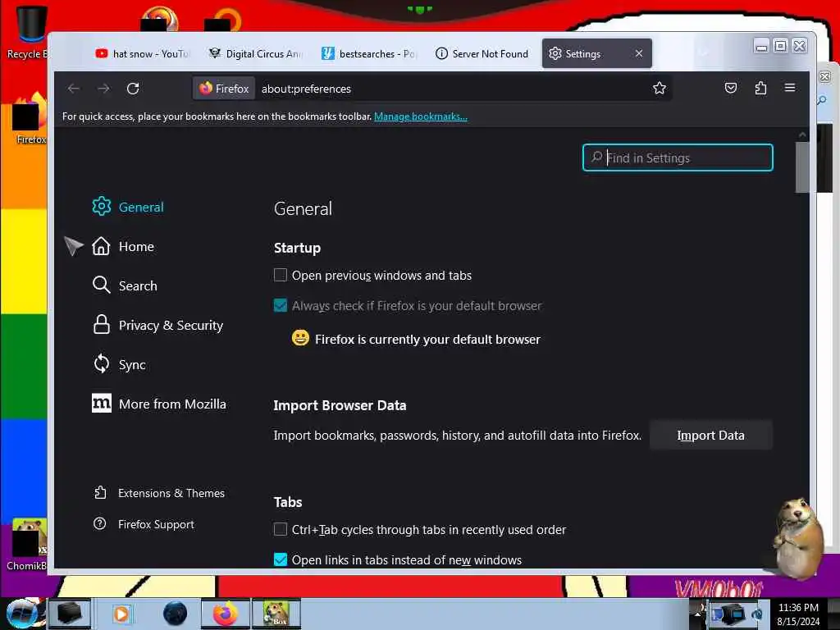The height and width of the screenshot is (630, 840).
Task: Open the Firefox hamburger application menu
Action: pyautogui.click(x=790, y=87)
